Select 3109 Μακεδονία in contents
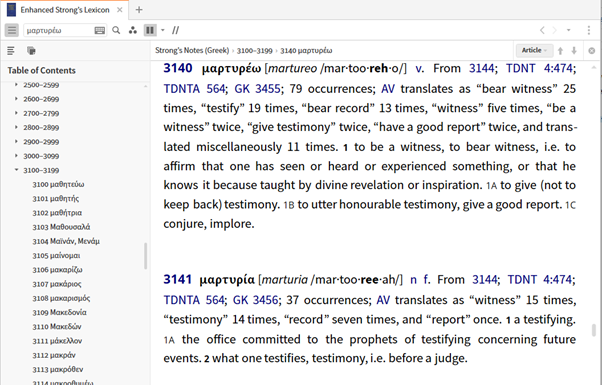 pos(60,312)
